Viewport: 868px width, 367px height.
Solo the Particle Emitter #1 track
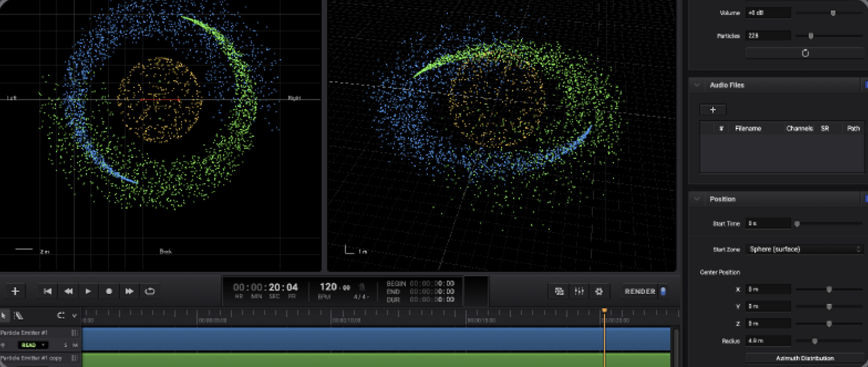(65, 345)
